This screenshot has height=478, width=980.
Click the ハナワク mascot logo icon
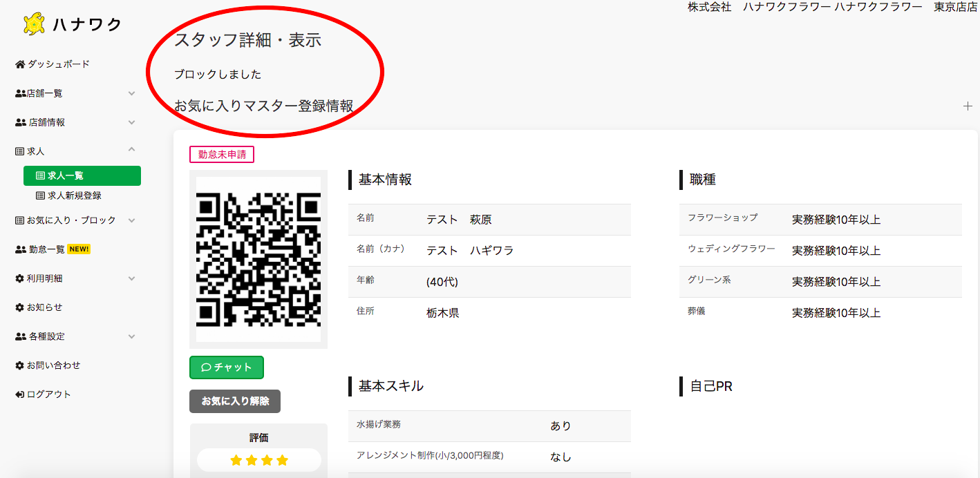click(34, 24)
